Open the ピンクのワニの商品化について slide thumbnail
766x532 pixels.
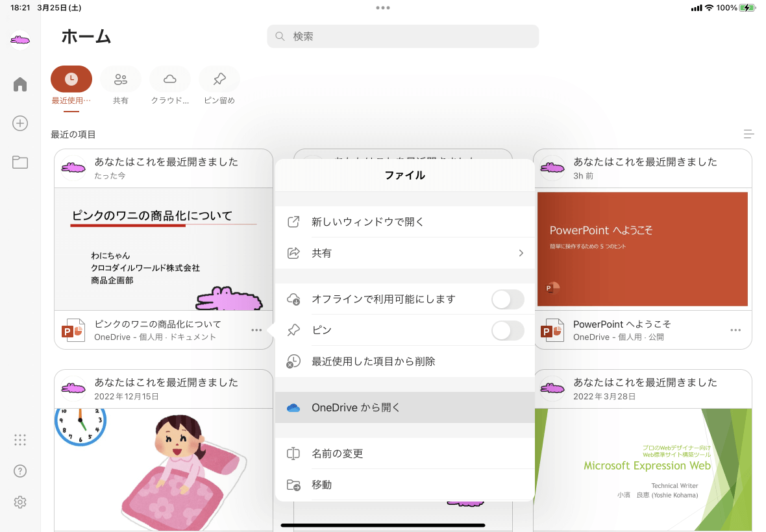click(164, 249)
